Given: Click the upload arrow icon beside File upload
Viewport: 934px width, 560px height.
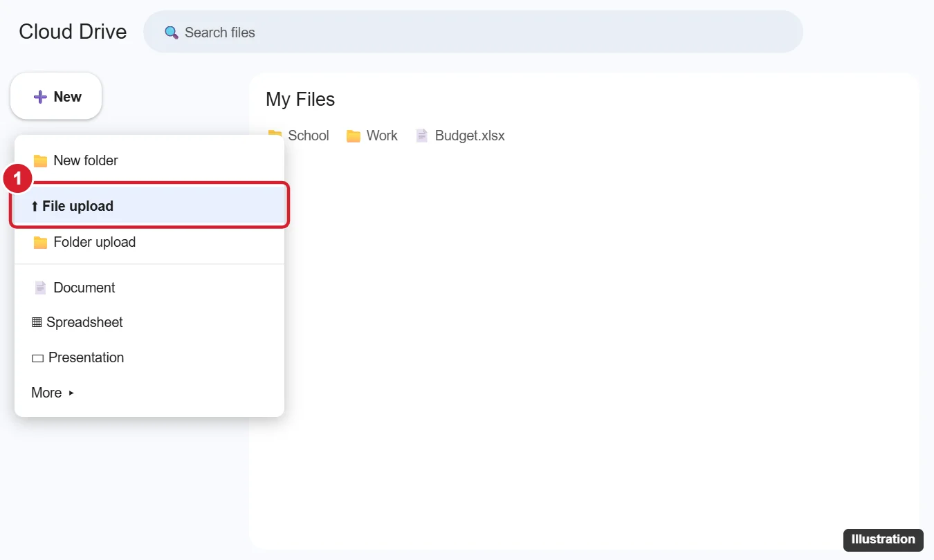Looking at the screenshot, I should pos(35,206).
